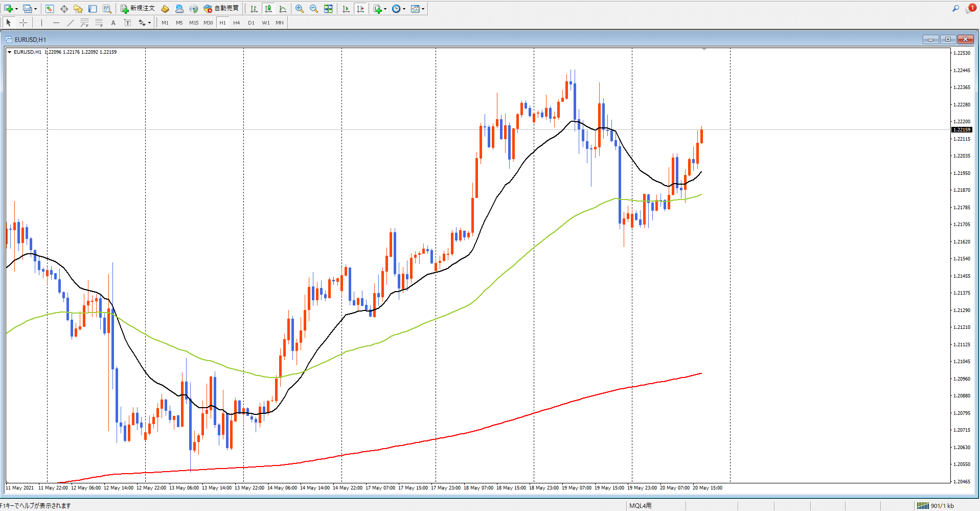The height and width of the screenshot is (511, 980).
Task: Select the text A tool
Action: point(113,23)
